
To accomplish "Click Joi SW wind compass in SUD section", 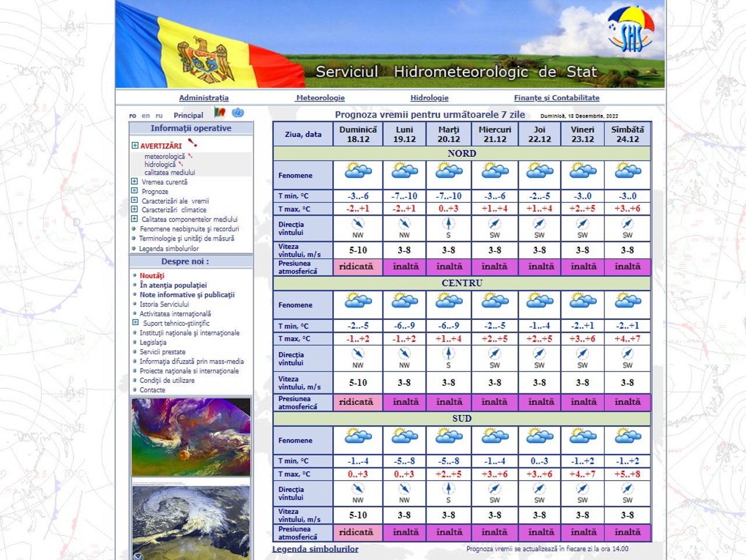I will click(x=539, y=489).
